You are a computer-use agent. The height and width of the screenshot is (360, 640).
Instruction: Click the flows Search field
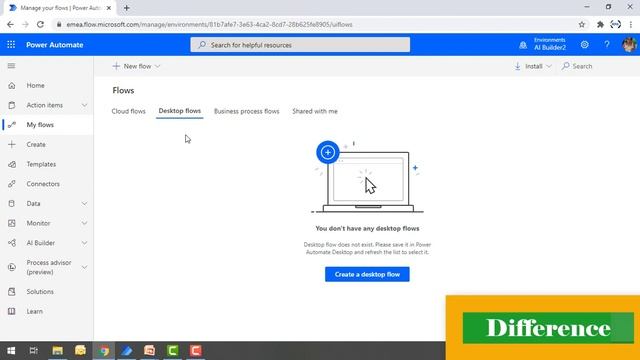tap(577, 66)
